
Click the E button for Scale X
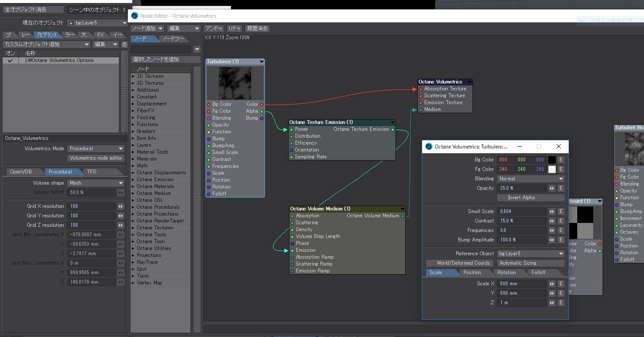(561, 284)
